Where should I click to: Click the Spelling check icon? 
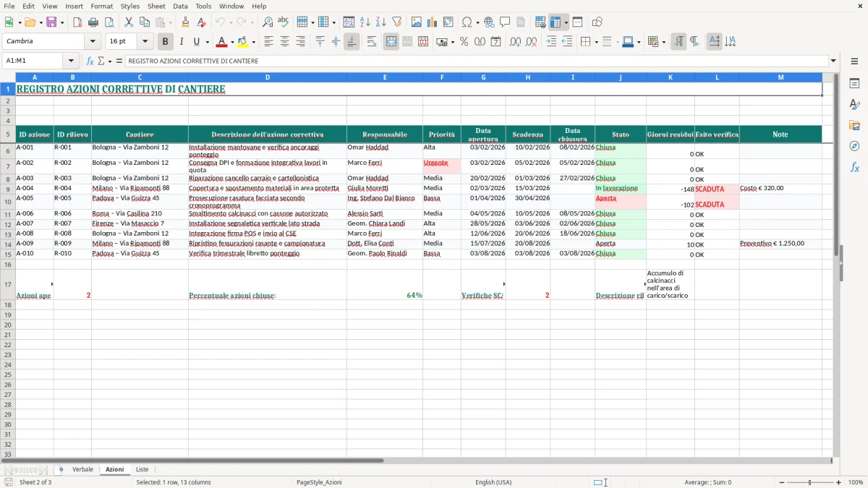pos(284,22)
